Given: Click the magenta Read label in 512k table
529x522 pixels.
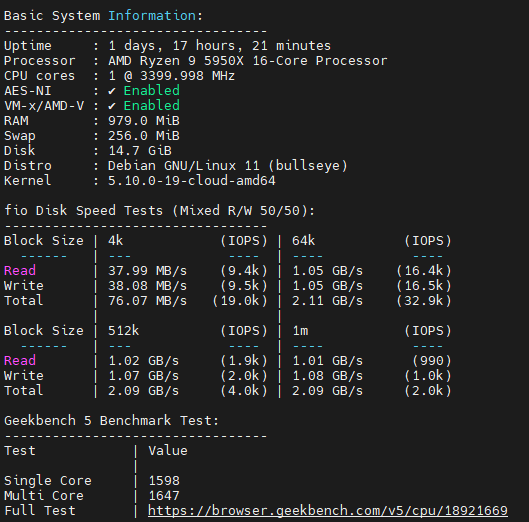Looking at the screenshot, I should click(x=20, y=360).
